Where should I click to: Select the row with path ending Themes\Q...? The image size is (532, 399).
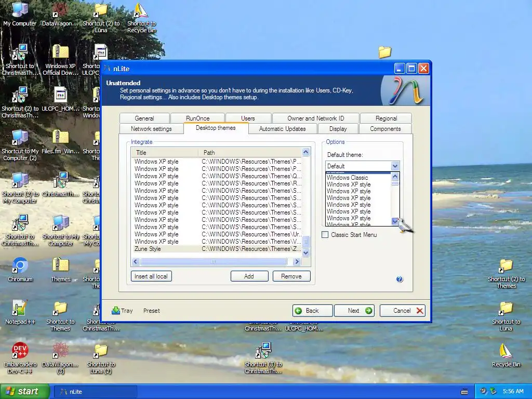click(217, 176)
